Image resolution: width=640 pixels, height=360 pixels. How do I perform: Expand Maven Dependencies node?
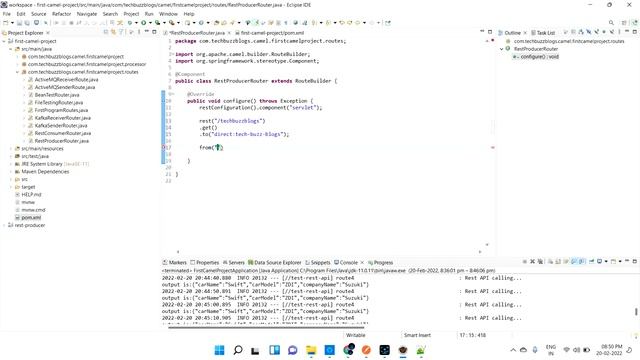[x=11, y=172]
